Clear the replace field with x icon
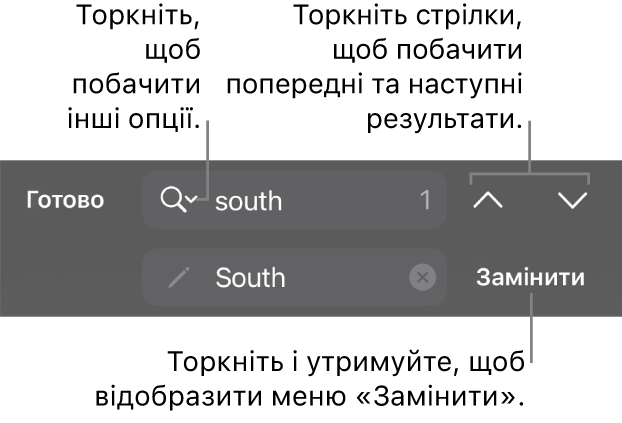 [x=422, y=277]
